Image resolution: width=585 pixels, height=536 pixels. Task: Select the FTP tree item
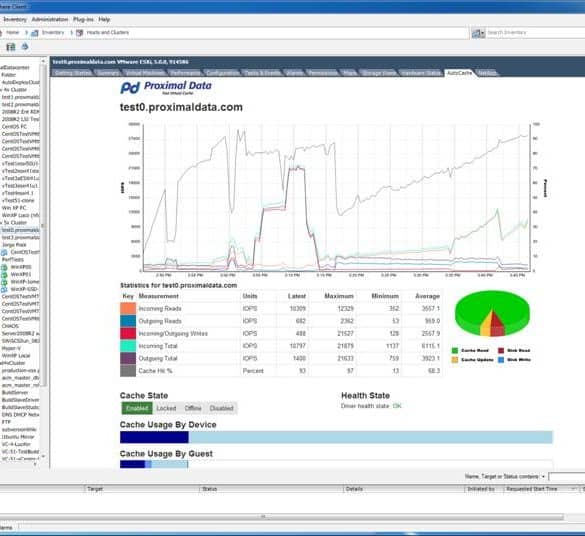pyautogui.click(x=6, y=422)
